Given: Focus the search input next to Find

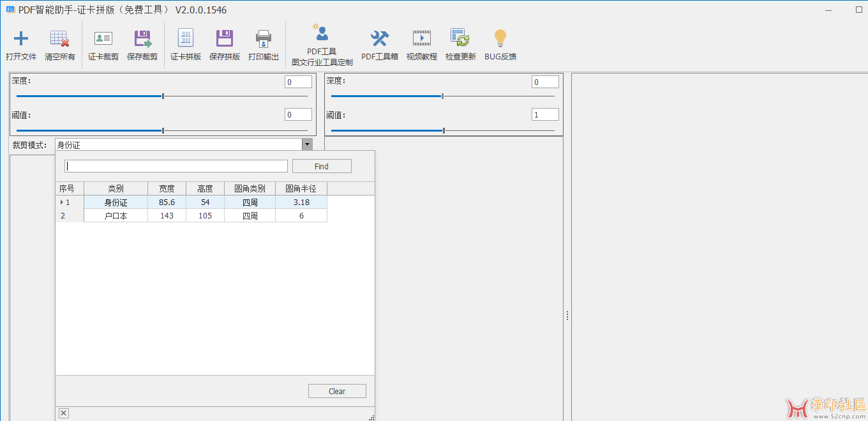Looking at the screenshot, I should point(176,166).
